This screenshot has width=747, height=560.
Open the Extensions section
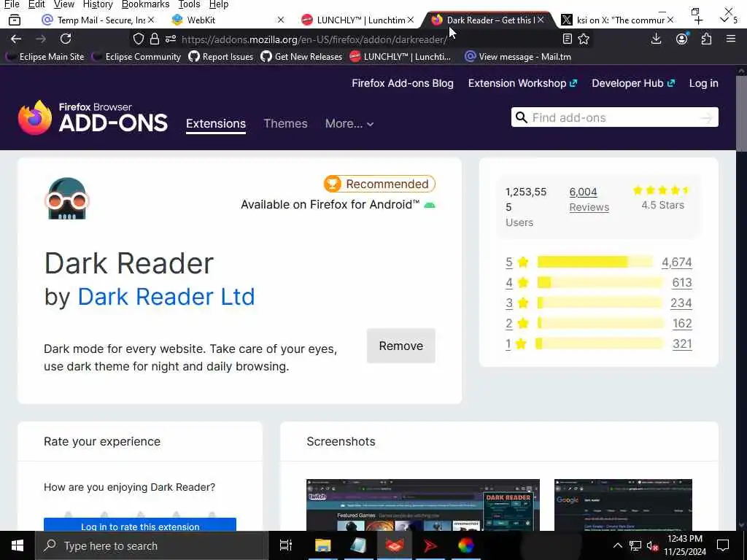point(216,124)
